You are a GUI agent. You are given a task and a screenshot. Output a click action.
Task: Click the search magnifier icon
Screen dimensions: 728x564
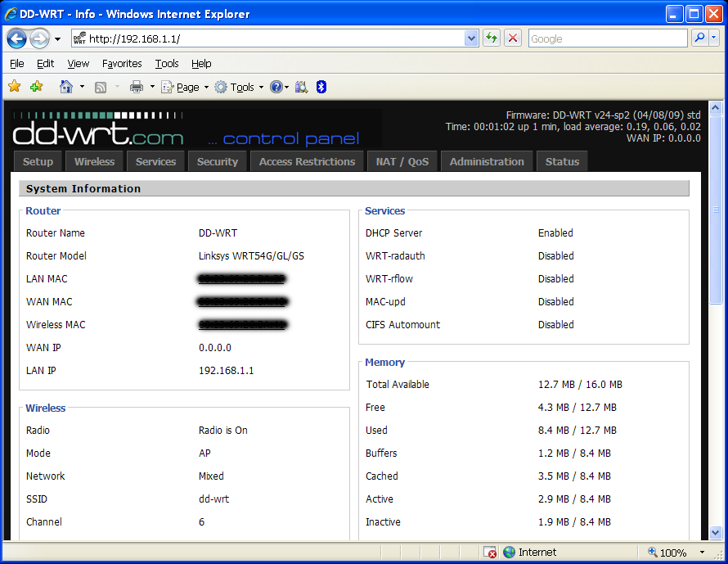click(699, 38)
